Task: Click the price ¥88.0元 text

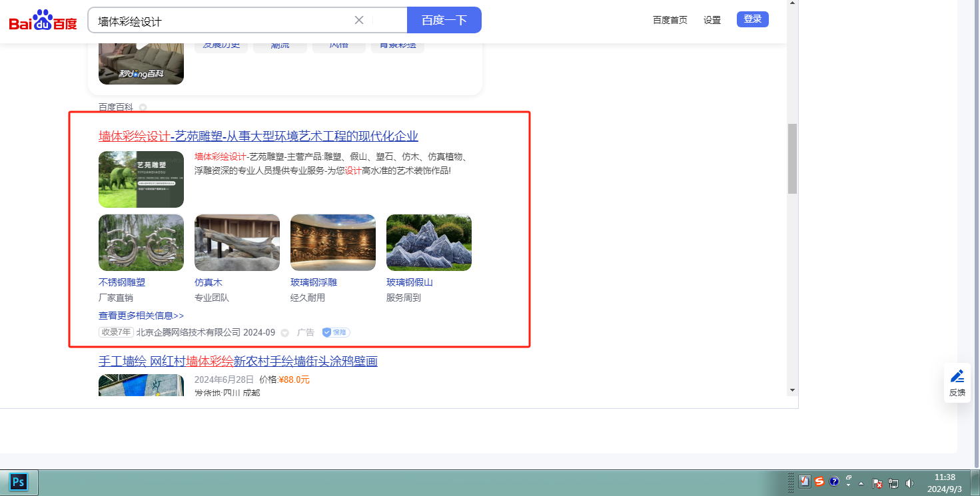Action: 294,379
